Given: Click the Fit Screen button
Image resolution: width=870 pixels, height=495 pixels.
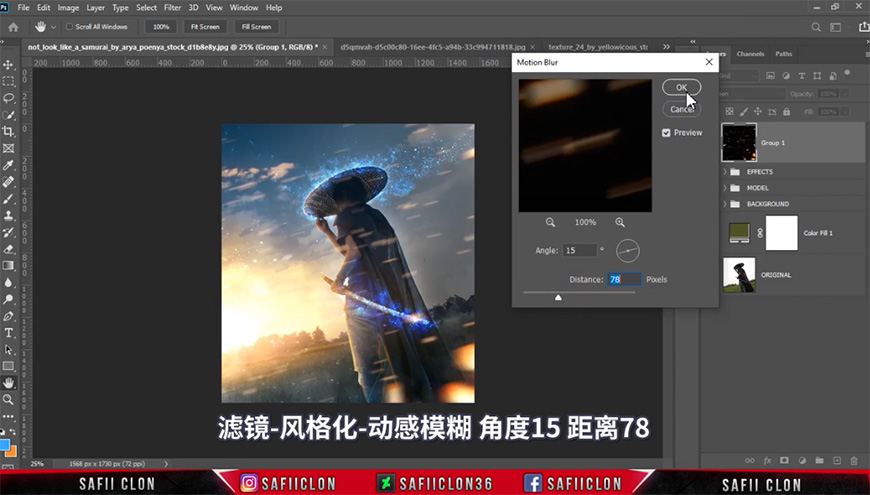Looking at the screenshot, I should pos(205,27).
